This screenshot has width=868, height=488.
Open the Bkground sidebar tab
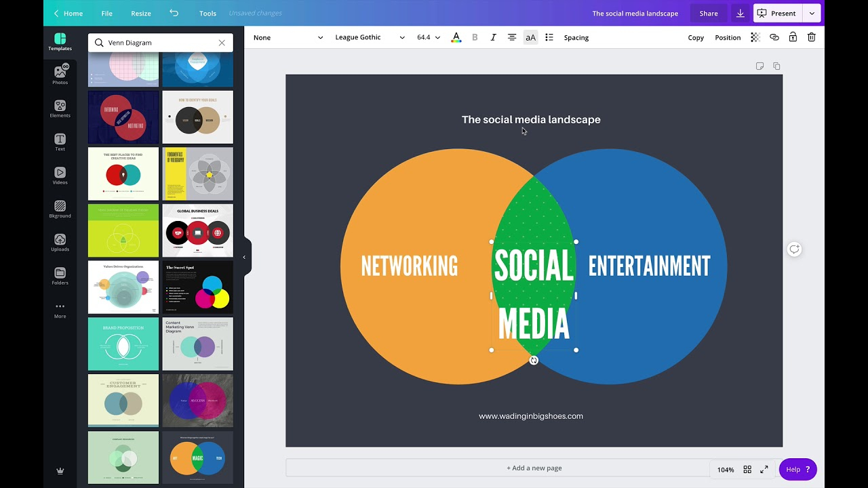60,208
